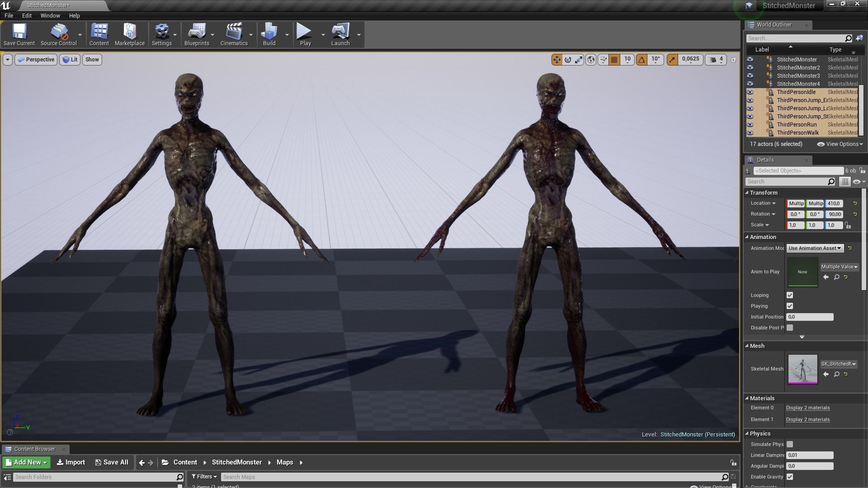The width and height of the screenshot is (868, 488).
Task: Click the Launch toolbar icon
Action: (340, 34)
